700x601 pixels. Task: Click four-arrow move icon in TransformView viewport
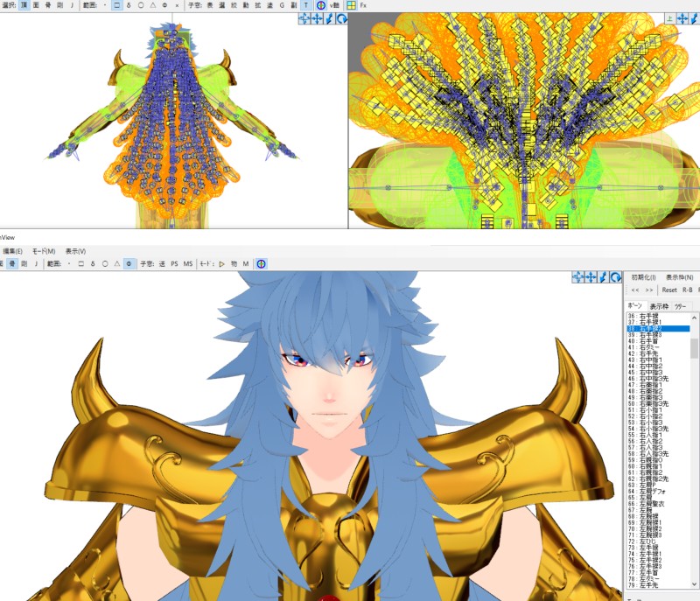coord(591,277)
